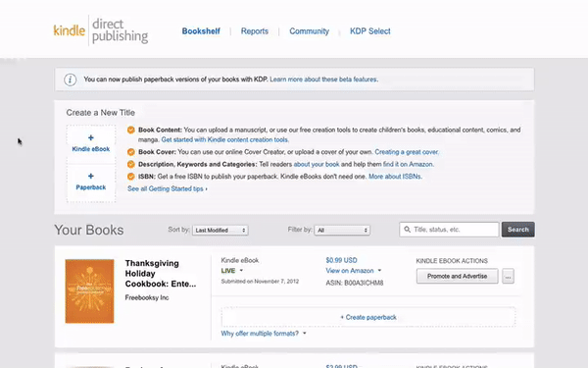This screenshot has width=588, height=368.
Task: Open the Filter by All dropdown
Action: click(x=342, y=231)
